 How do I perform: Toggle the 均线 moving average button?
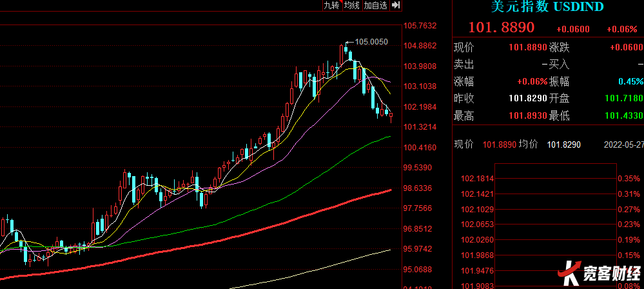[352, 5]
